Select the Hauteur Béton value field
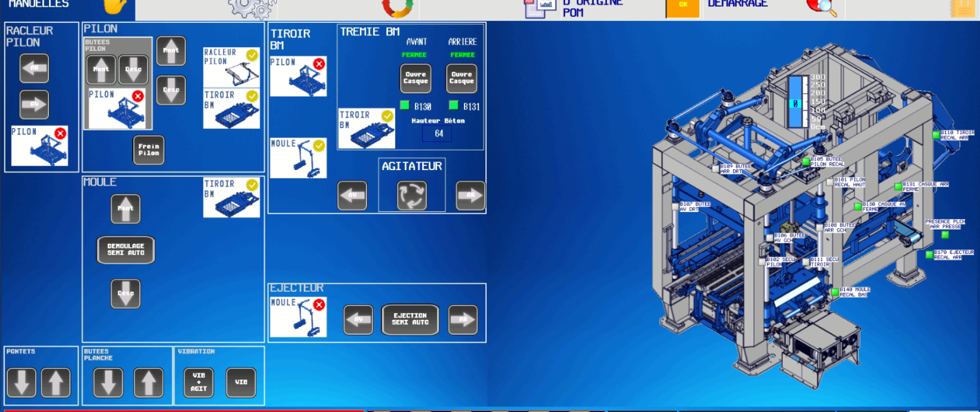980x412 pixels. tap(438, 134)
